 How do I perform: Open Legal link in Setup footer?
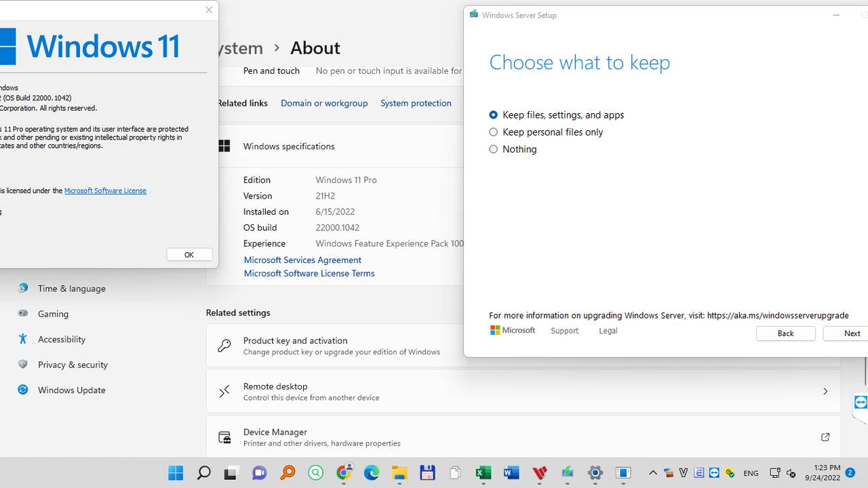608,331
